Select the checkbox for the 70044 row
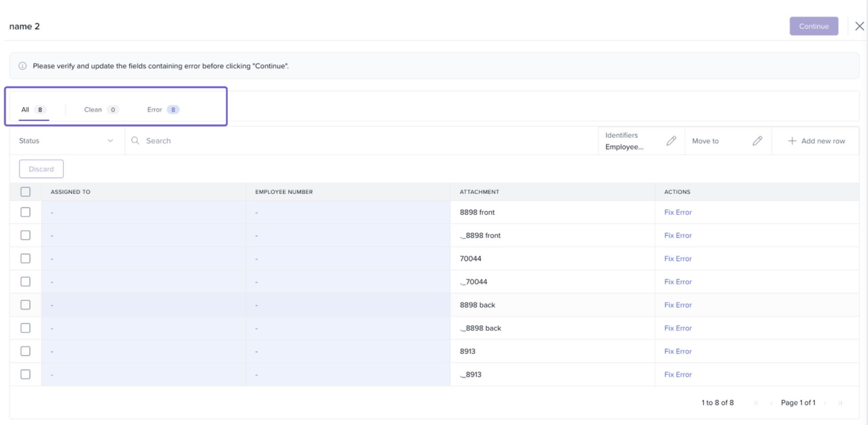 click(26, 258)
